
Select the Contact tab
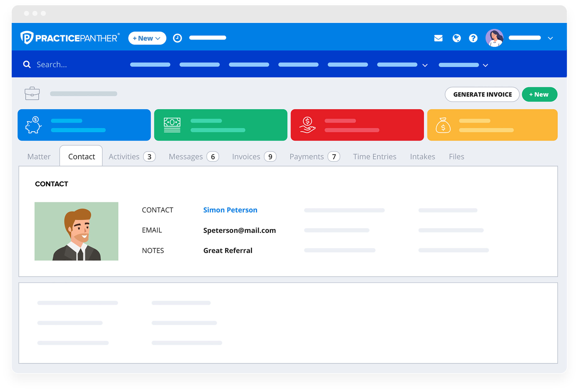pos(81,156)
